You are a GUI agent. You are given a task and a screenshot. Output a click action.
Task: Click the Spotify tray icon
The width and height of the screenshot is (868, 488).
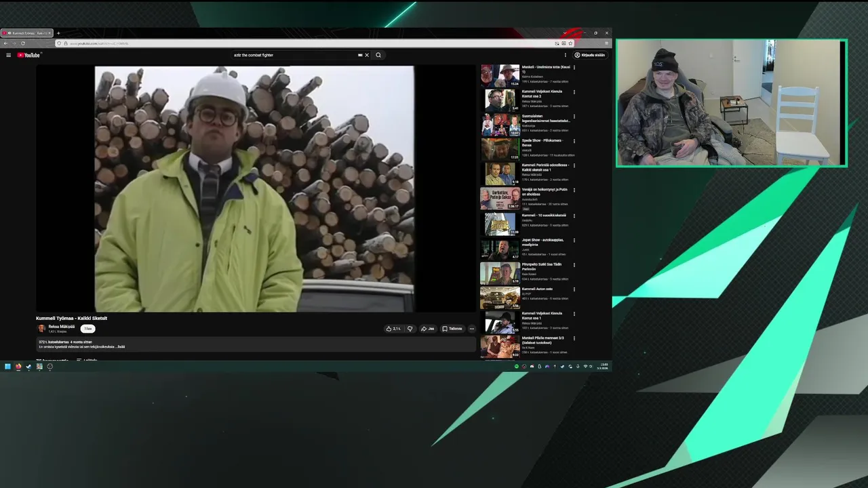coord(516,367)
